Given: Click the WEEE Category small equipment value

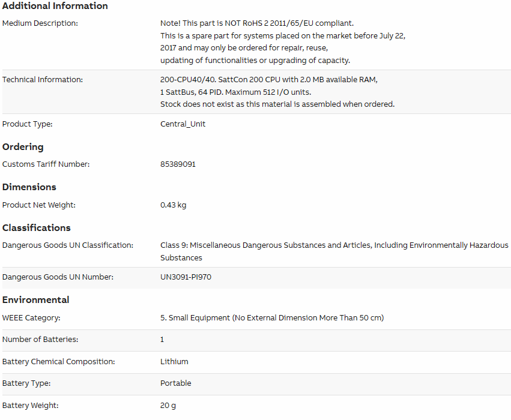Looking at the screenshot, I should 272,318.
